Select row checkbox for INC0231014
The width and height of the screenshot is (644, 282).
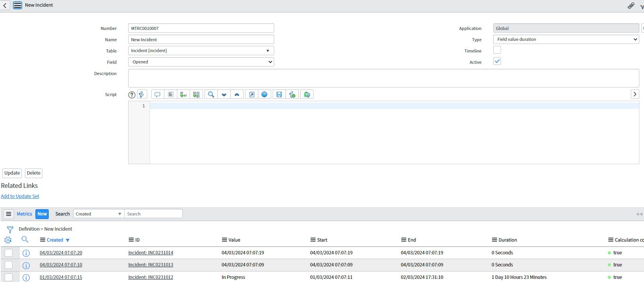pos(9,253)
